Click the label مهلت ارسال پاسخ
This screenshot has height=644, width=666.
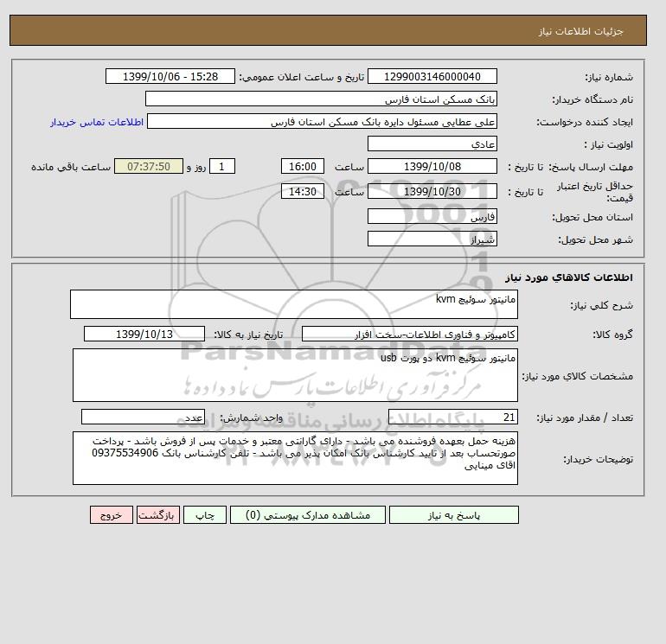click(x=591, y=167)
